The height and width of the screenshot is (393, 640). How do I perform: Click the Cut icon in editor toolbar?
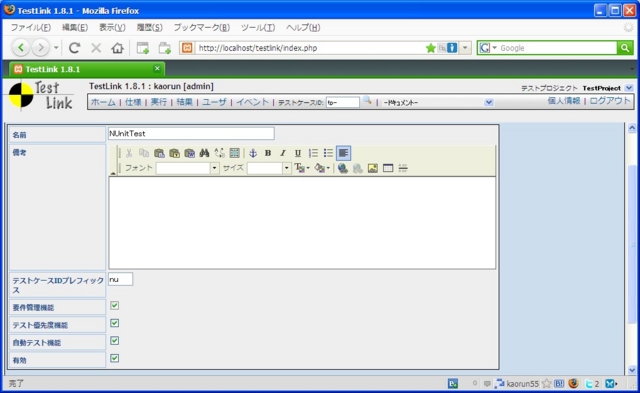pyautogui.click(x=129, y=153)
